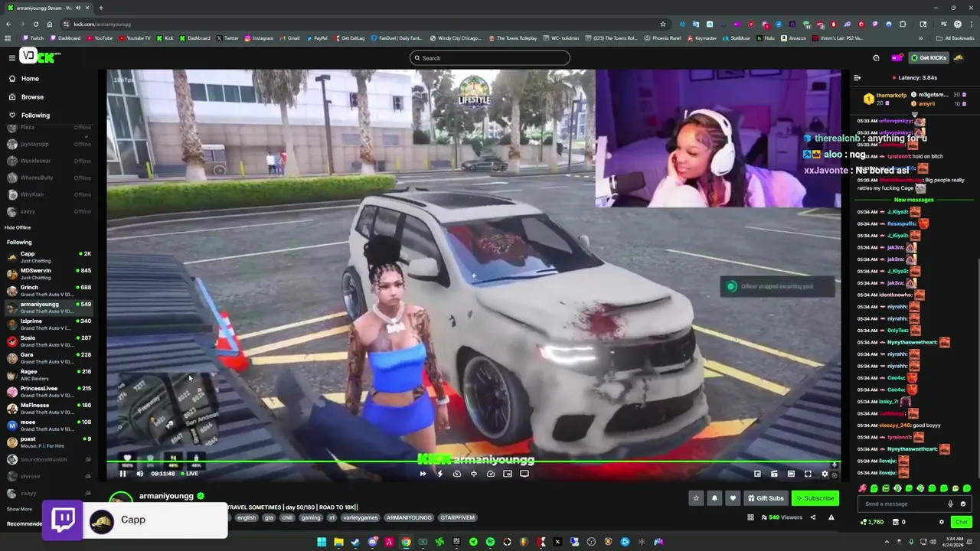The image size is (980, 551).
Task: Open video player settings gear
Action: [x=825, y=474]
